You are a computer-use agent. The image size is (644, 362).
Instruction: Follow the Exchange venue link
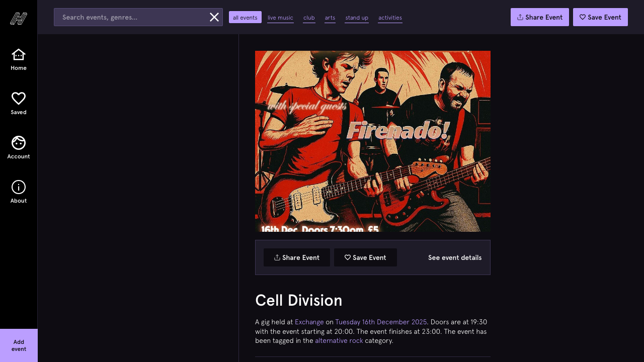point(309,322)
